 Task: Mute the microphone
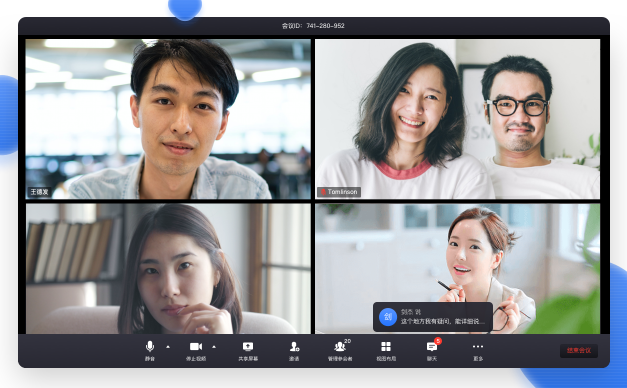tap(150, 351)
